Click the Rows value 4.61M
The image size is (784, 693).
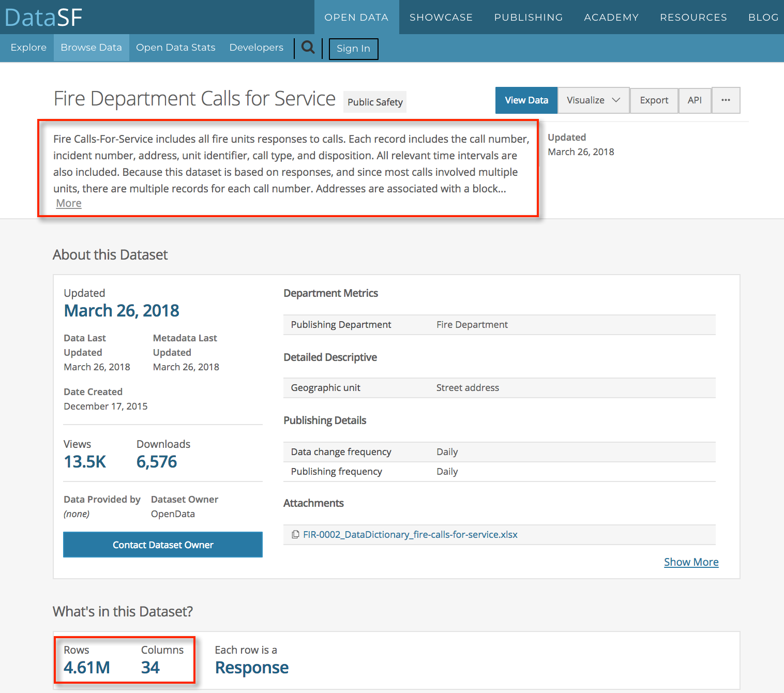tap(87, 667)
